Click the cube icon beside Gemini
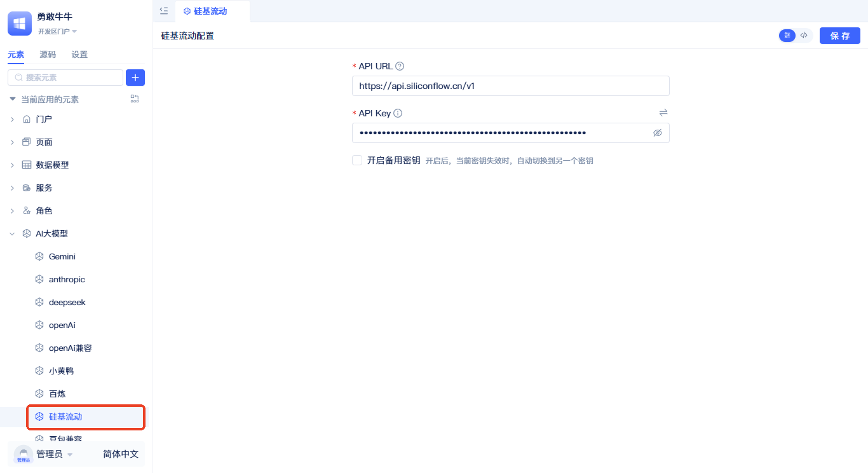The height and width of the screenshot is (473, 868). (x=39, y=256)
